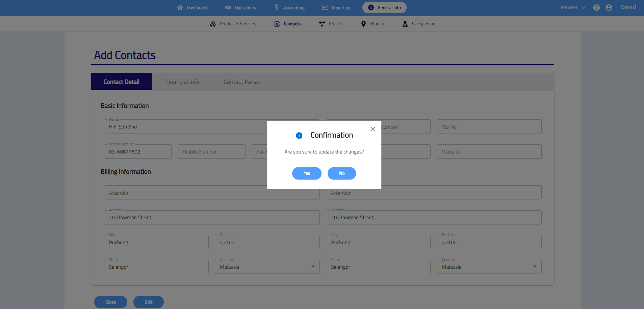Switch to the Contact Person tab

243,82
